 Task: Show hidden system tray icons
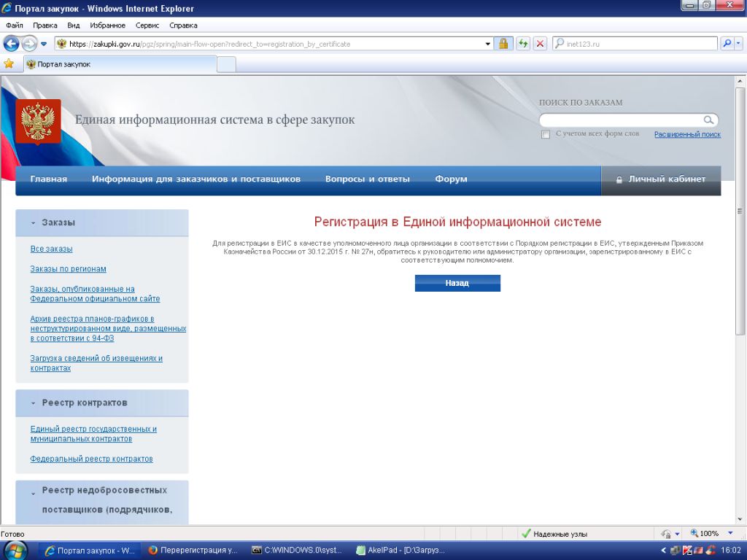(663, 551)
